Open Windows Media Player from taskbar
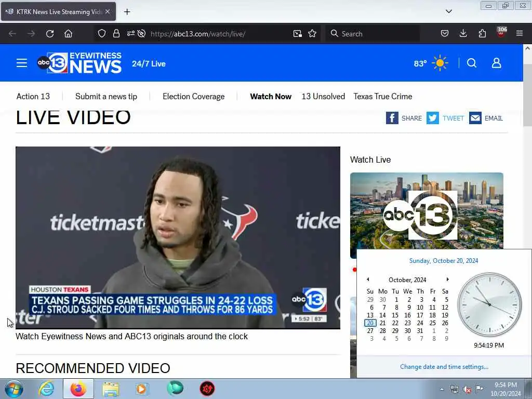Viewport: 532px width, 399px height. click(x=142, y=389)
